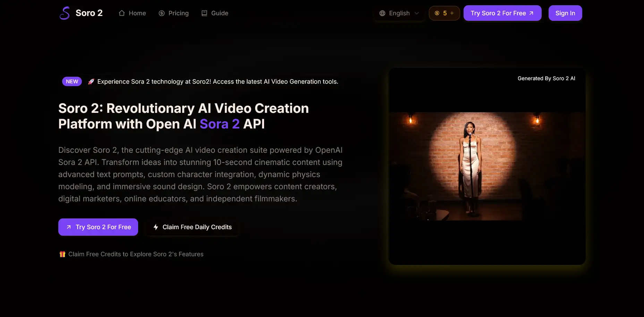Open the Guide nav item
The height and width of the screenshot is (317, 644).
[220, 13]
